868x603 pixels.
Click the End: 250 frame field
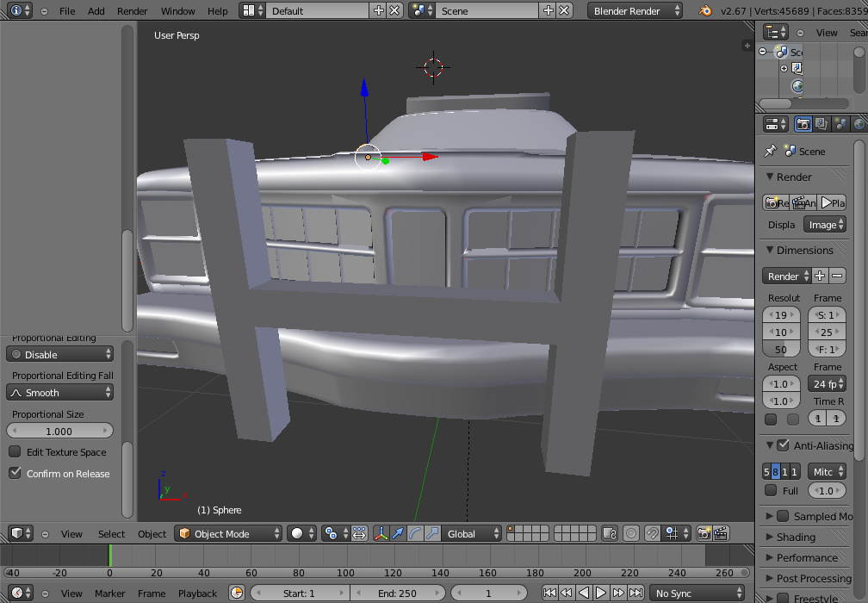(396, 593)
